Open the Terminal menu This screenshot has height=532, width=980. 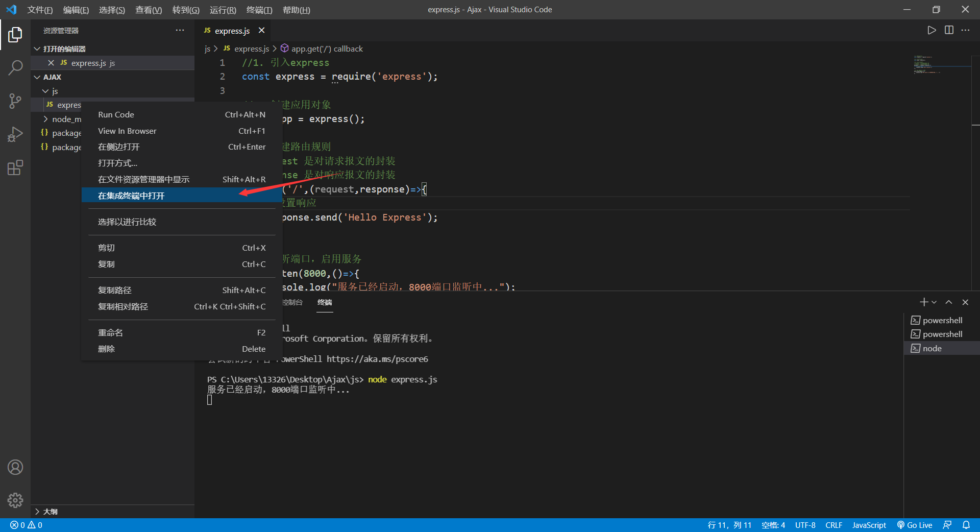pos(259,10)
